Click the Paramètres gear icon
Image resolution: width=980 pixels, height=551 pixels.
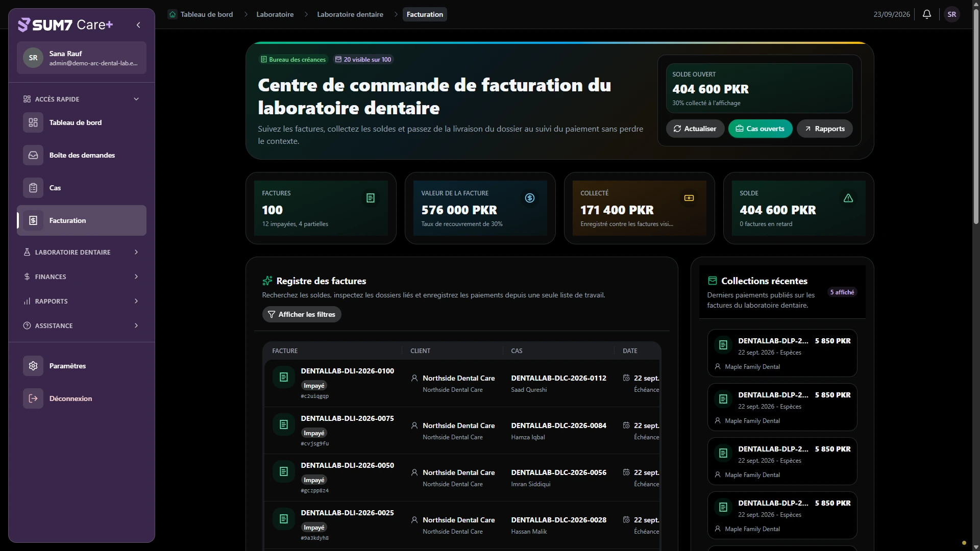tap(33, 366)
